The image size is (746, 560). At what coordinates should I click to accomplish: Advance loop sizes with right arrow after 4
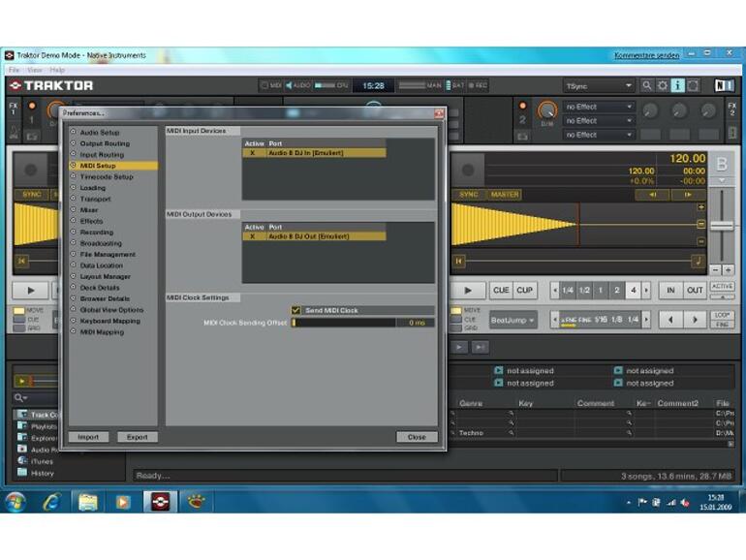point(646,291)
